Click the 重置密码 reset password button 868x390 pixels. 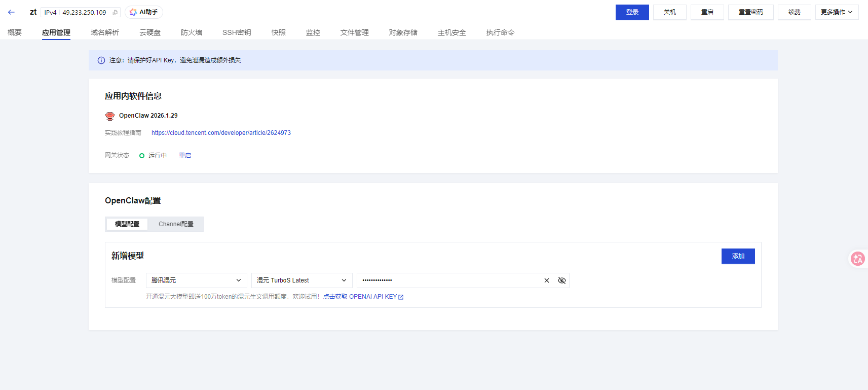point(750,12)
